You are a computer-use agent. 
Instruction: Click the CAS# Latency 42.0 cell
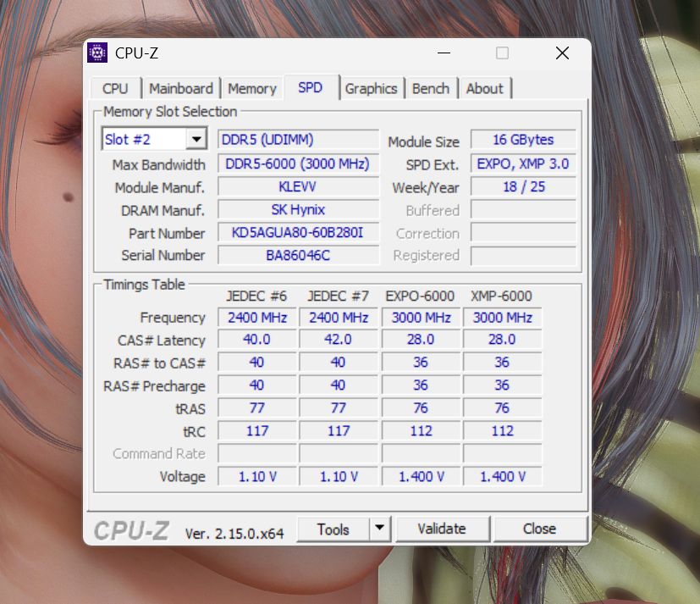[339, 340]
